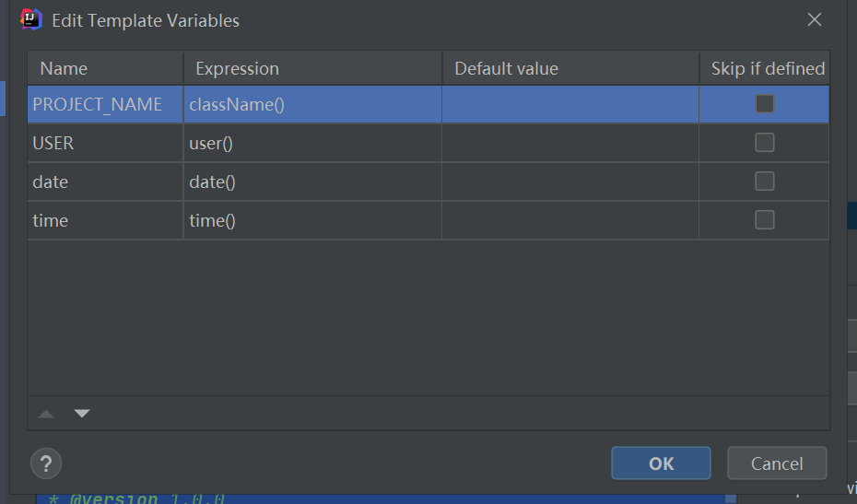Screen dimensions: 857x504
Task: Open the className() expression cell
Action: 311,104
